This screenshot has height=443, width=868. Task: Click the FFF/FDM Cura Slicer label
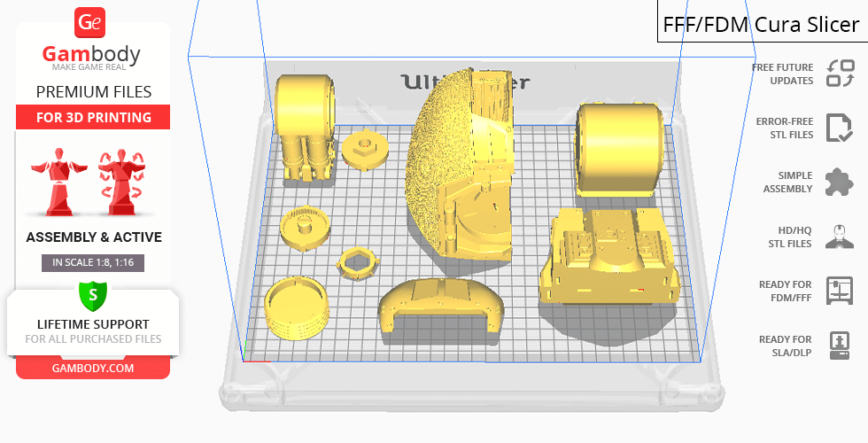coord(761,23)
